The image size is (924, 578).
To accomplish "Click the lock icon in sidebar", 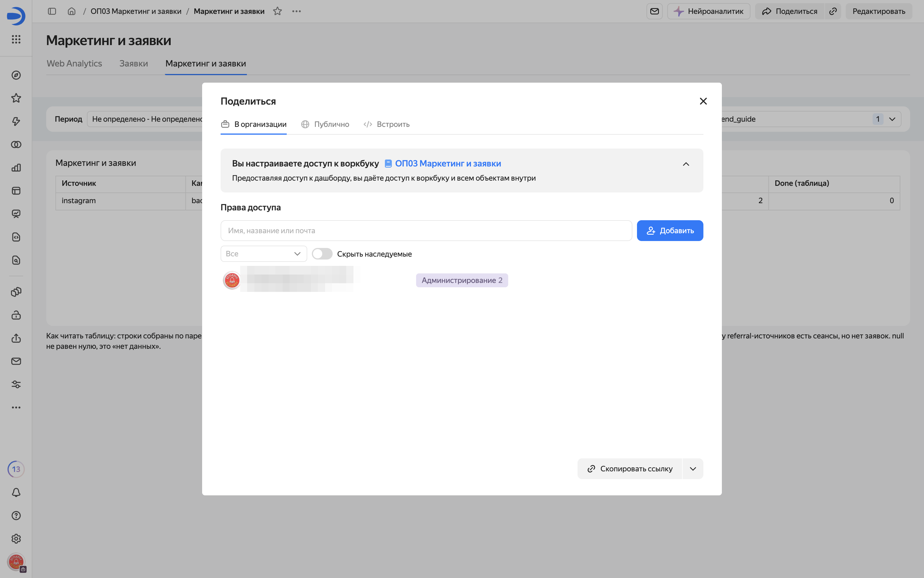I will click(16, 315).
